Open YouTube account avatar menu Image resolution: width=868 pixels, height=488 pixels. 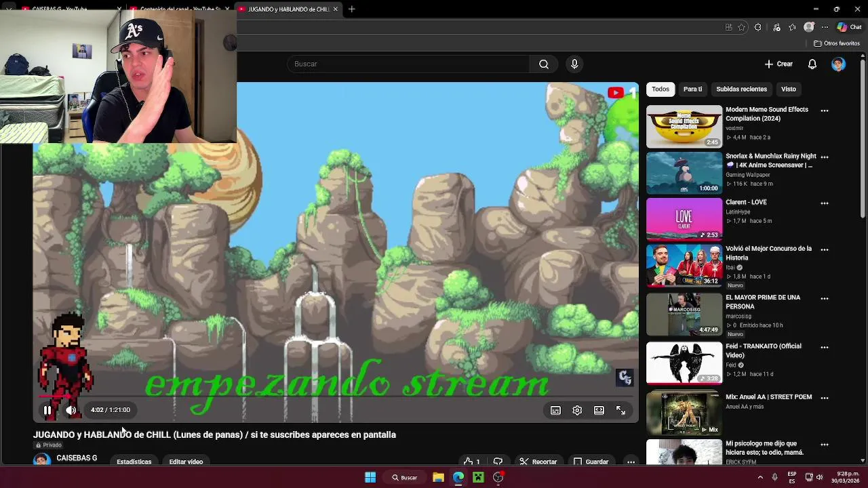click(838, 64)
